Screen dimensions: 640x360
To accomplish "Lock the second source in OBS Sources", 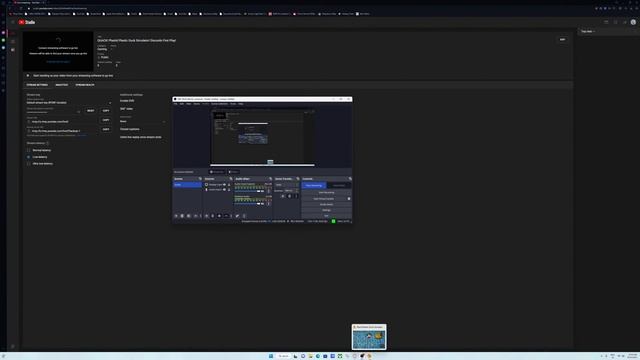I will pyautogui.click(x=229, y=190).
